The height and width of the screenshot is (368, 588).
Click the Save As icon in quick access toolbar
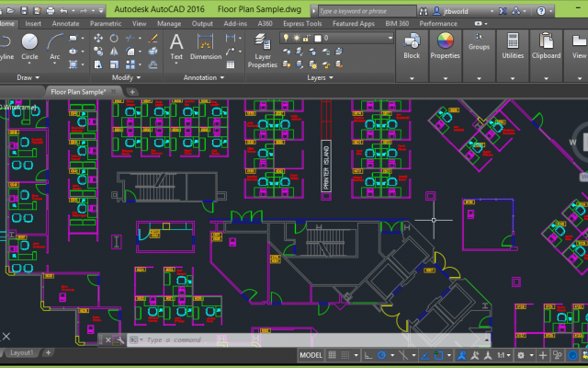(x=37, y=10)
